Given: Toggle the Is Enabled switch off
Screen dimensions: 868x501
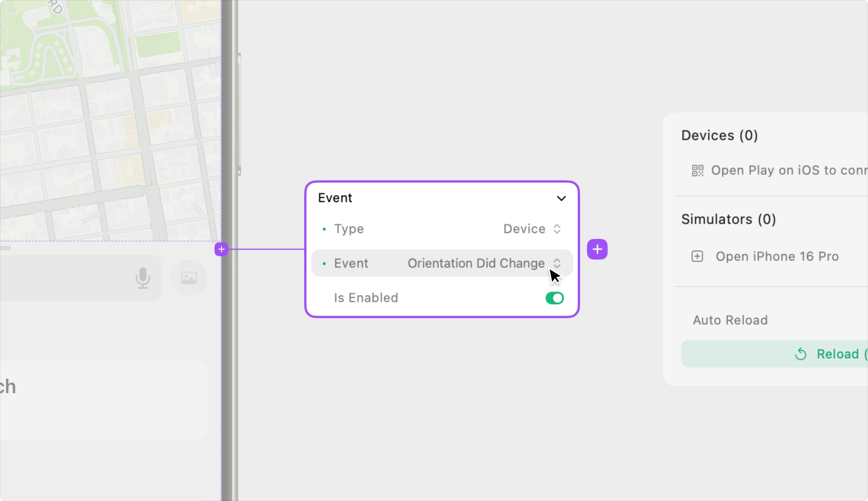Looking at the screenshot, I should click(x=554, y=298).
